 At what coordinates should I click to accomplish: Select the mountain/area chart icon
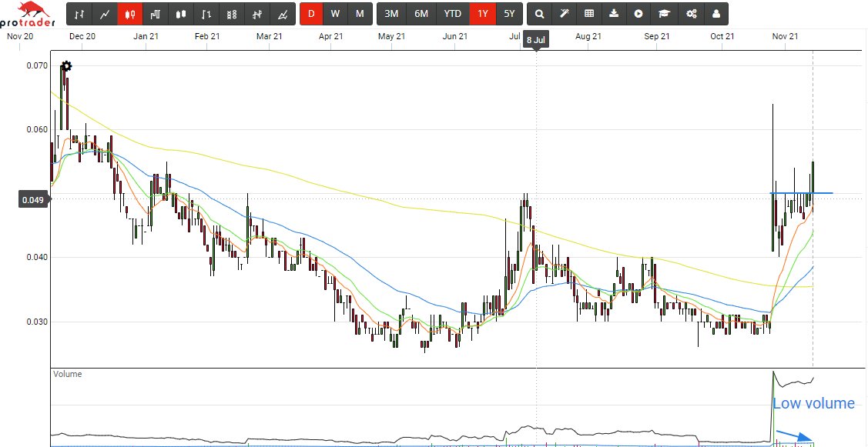(x=283, y=14)
